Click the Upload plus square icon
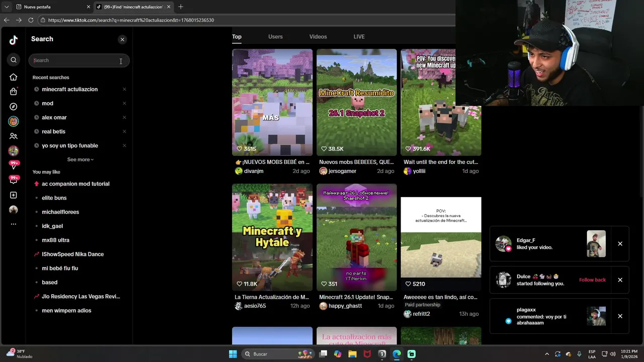The height and width of the screenshot is (362, 644). [14, 195]
